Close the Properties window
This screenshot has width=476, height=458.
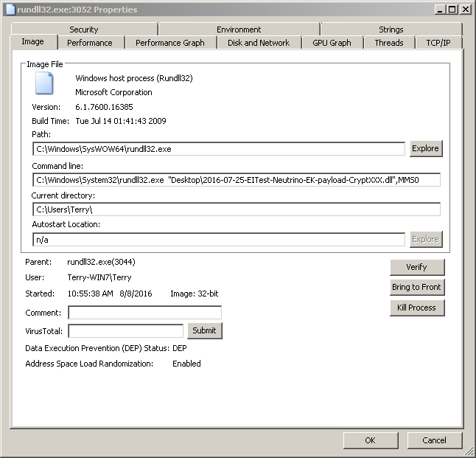465,10
